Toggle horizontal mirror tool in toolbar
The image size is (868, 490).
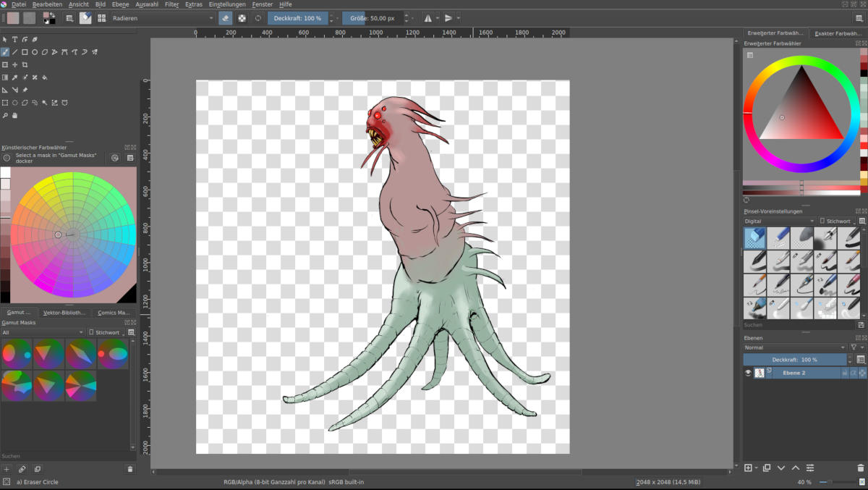[427, 18]
